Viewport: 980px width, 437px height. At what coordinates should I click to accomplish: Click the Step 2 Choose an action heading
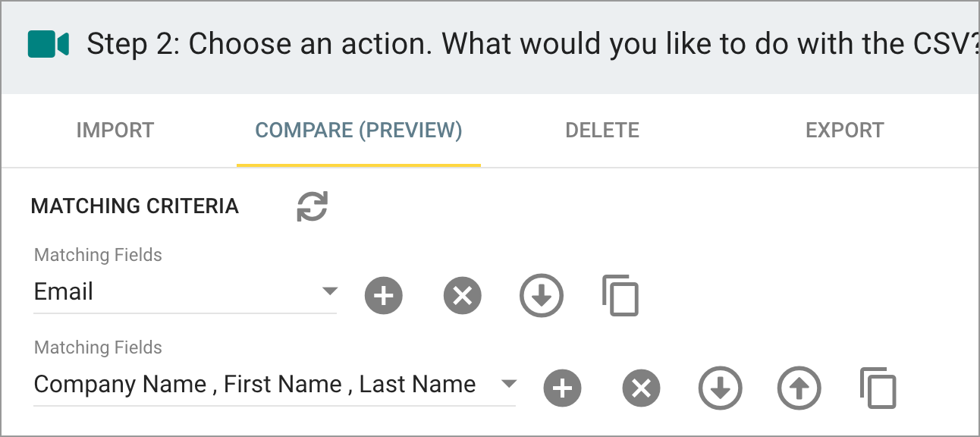tap(532, 44)
